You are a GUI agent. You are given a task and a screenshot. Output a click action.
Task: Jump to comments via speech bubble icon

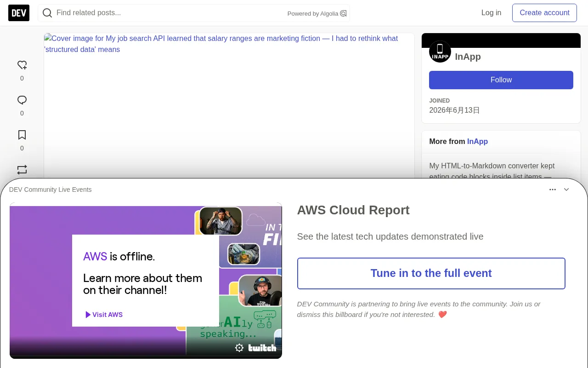pyautogui.click(x=22, y=100)
